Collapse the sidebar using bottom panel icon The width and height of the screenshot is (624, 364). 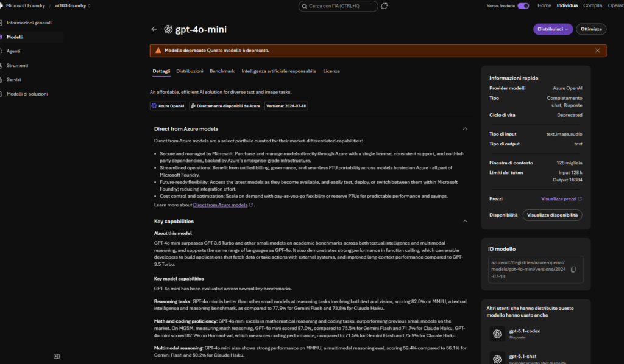coord(57,356)
